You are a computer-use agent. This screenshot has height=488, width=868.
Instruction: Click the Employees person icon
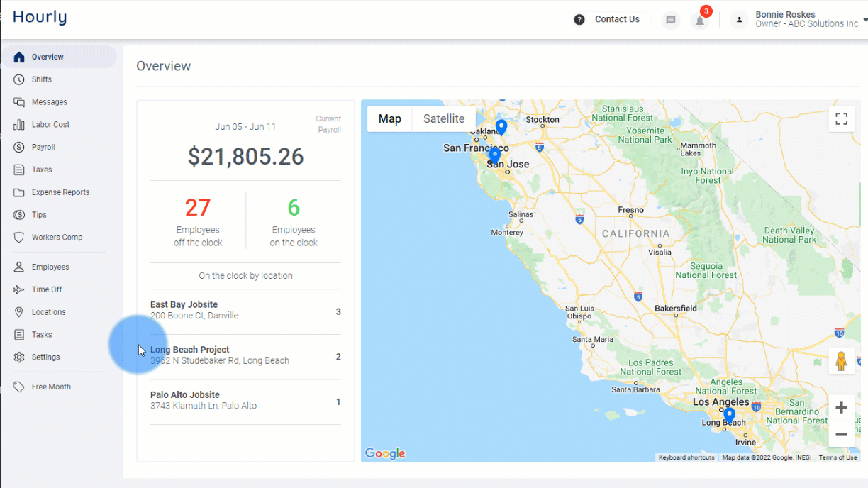[x=19, y=267]
